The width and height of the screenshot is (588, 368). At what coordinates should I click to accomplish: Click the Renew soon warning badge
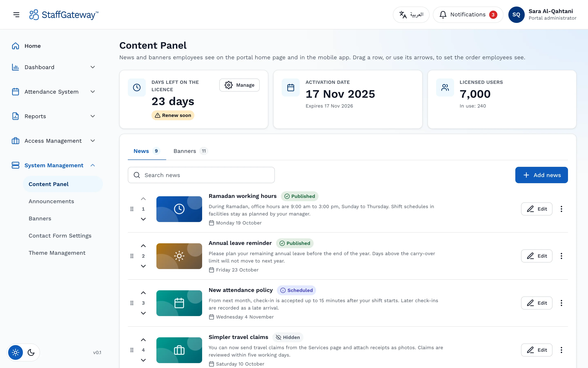point(173,115)
